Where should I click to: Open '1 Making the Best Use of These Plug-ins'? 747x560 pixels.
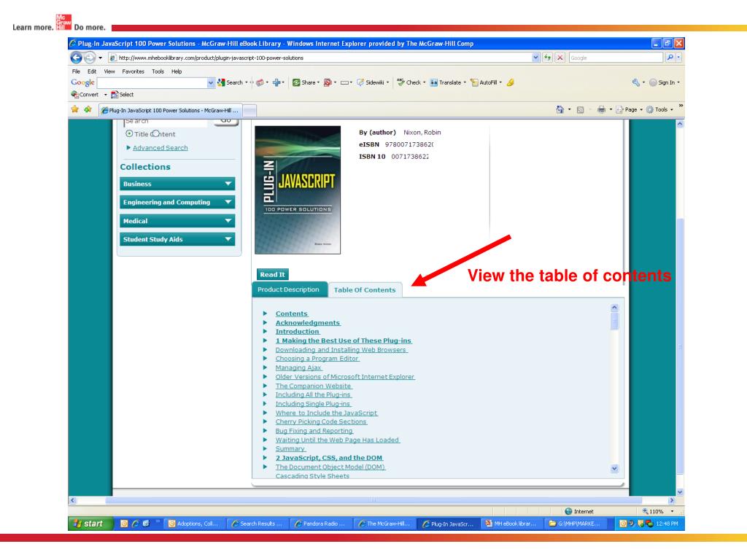pyautogui.click(x=344, y=341)
